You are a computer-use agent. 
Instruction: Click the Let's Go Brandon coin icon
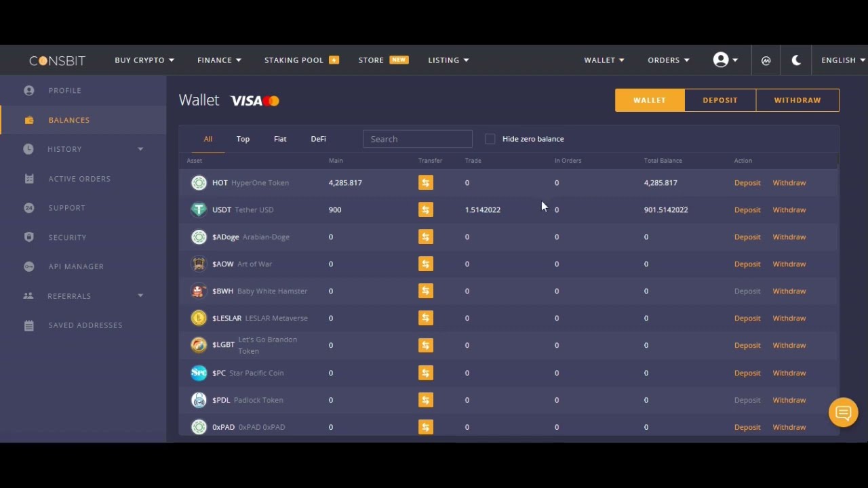199,345
